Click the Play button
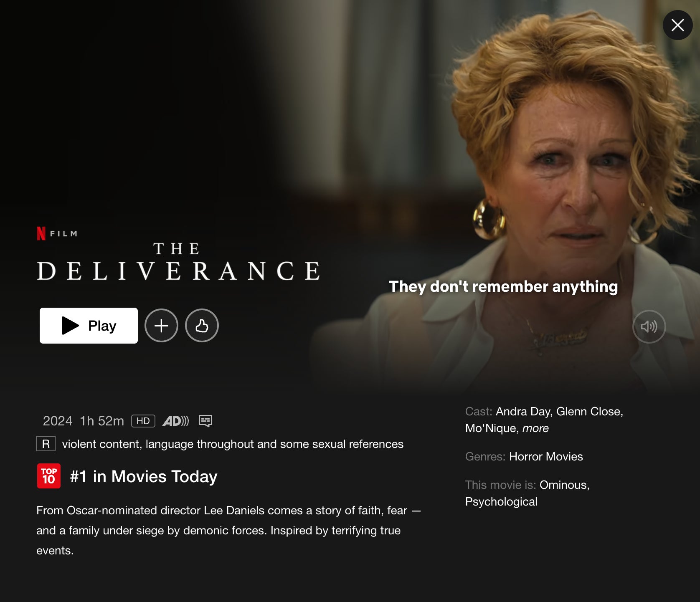Screen dimensions: 700x602 pyautogui.click(x=89, y=326)
